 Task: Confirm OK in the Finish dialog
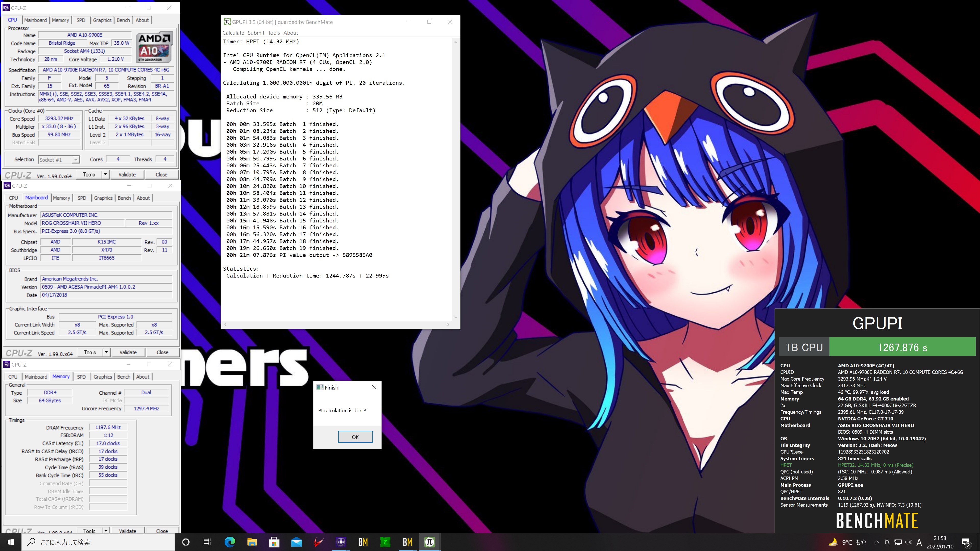pos(355,437)
